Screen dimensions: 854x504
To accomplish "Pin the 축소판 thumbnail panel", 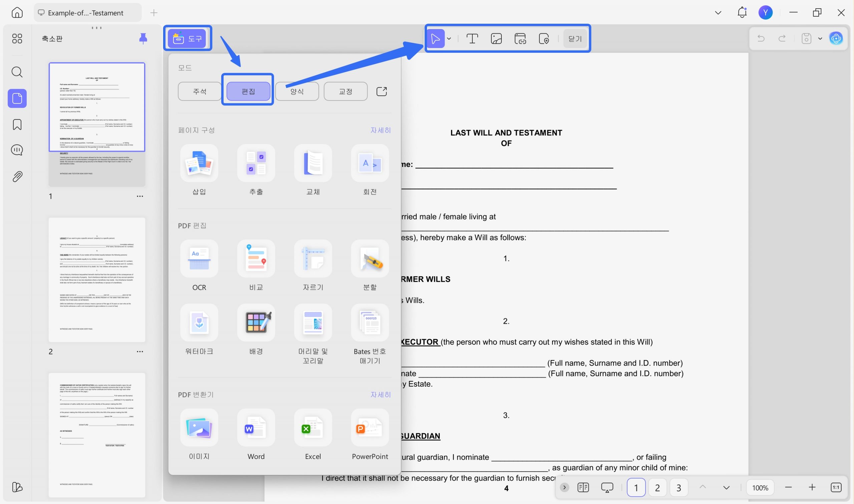I will pyautogui.click(x=143, y=38).
